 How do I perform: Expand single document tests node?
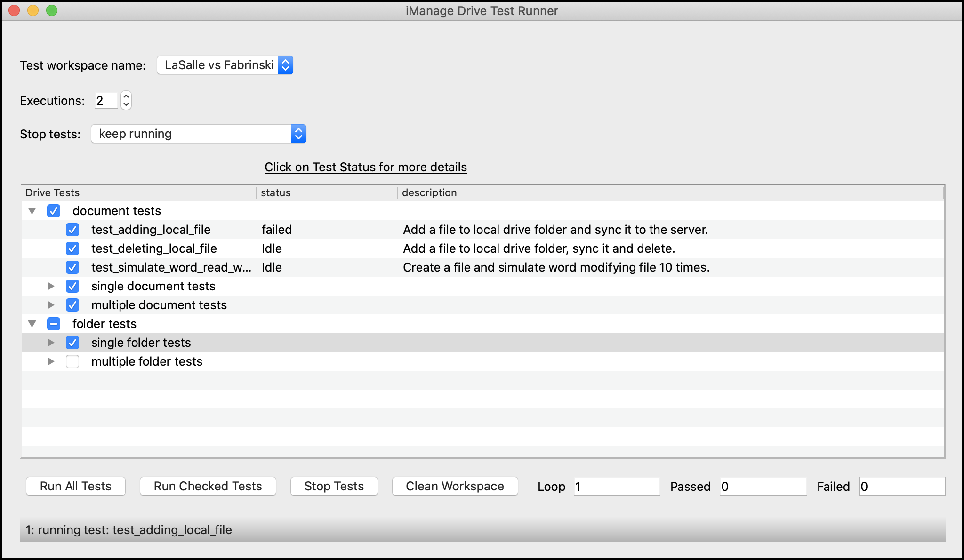pos(51,286)
